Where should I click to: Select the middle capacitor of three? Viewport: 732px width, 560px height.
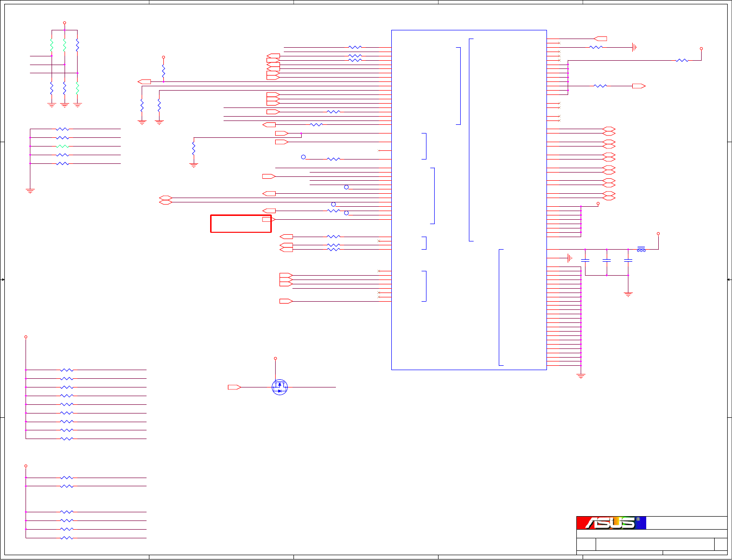tap(607, 260)
